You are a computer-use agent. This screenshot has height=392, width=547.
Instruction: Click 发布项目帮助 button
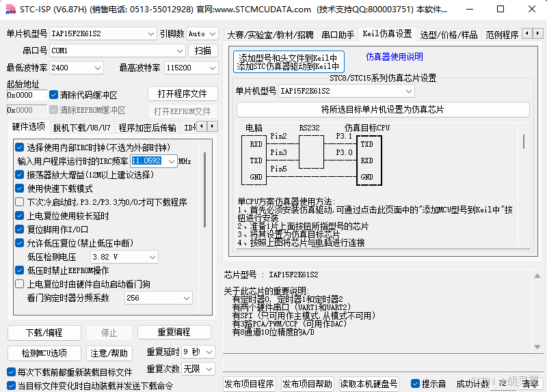pos(307,384)
